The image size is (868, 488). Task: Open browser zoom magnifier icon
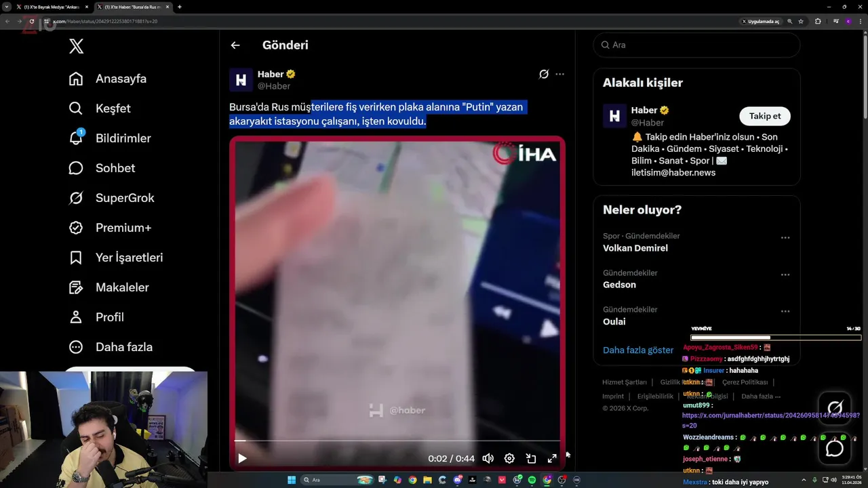[790, 21]
